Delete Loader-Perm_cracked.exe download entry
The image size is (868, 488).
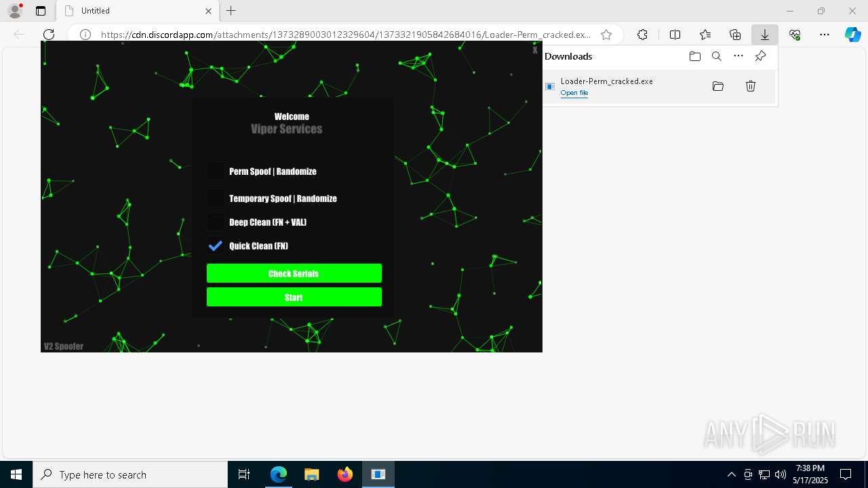751,86
